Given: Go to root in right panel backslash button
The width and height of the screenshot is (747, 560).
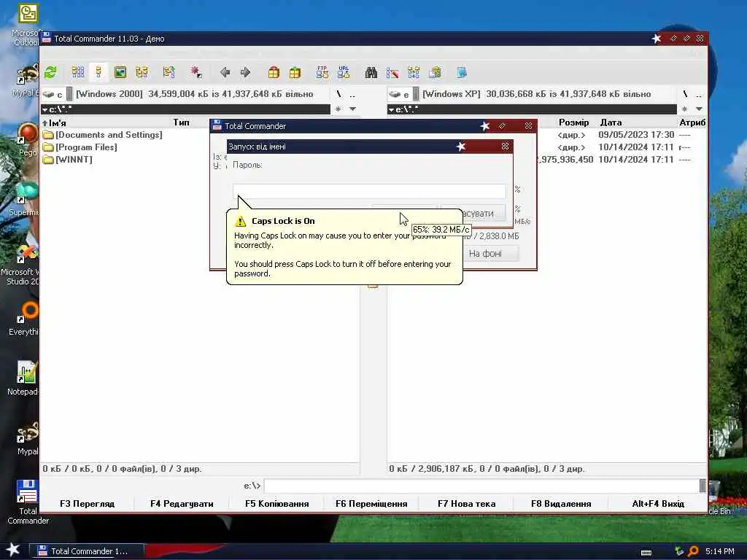Looking at the screenshot, I should pos(685,94).
